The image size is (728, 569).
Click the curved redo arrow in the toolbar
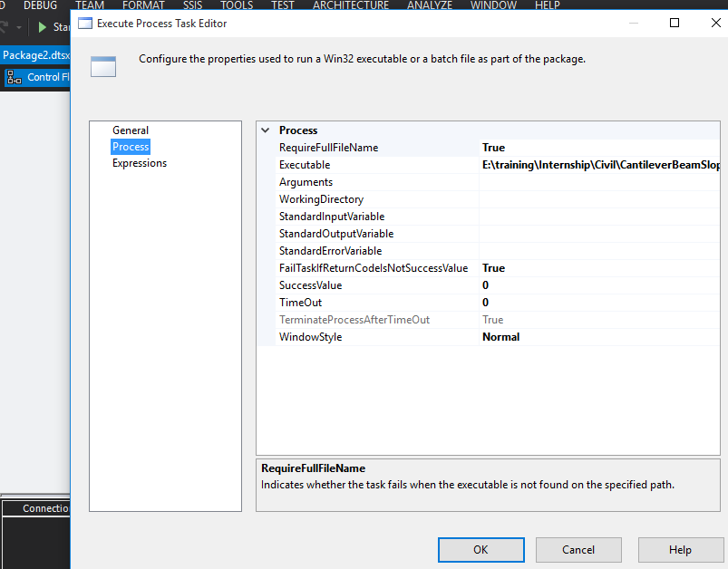coord(4,26)
